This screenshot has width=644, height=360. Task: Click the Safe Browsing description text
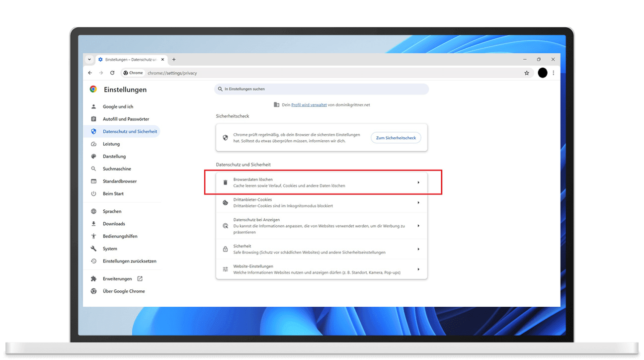click(309, 253)
